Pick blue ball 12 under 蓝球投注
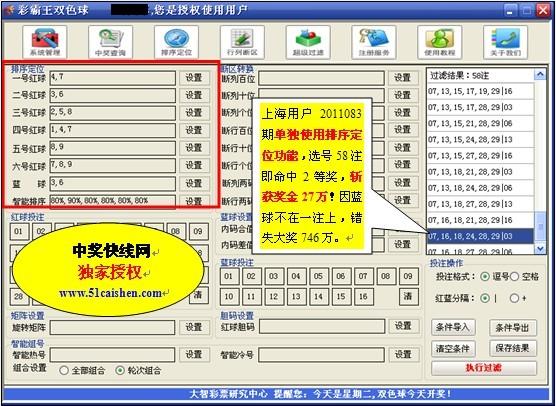This screenshot has width=556, height=406. coord(274,296)
